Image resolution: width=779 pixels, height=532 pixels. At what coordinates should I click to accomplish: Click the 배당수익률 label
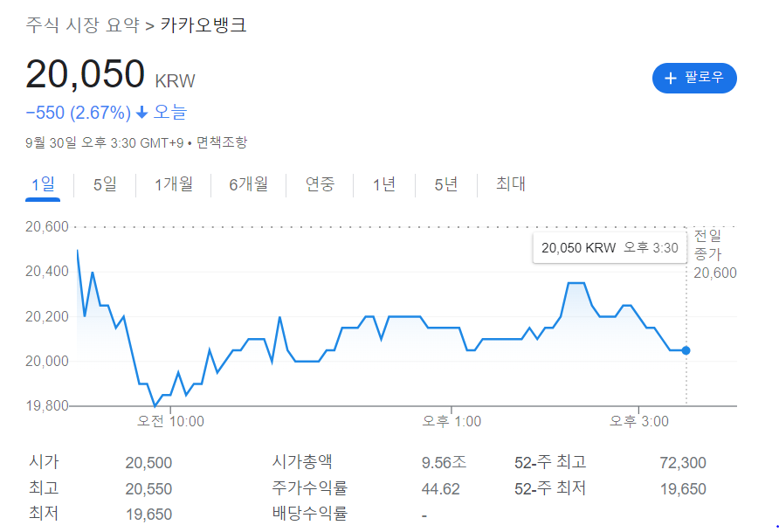(309, 514)
